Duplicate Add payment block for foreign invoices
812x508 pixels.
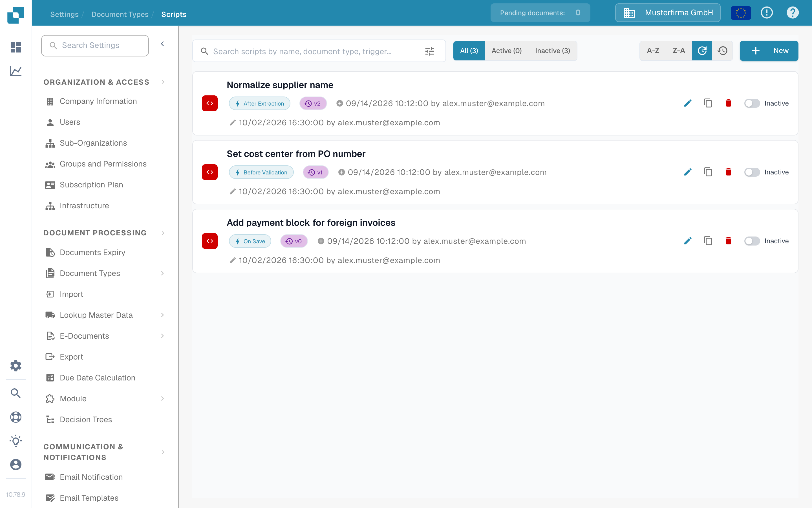tap(708, 241)
